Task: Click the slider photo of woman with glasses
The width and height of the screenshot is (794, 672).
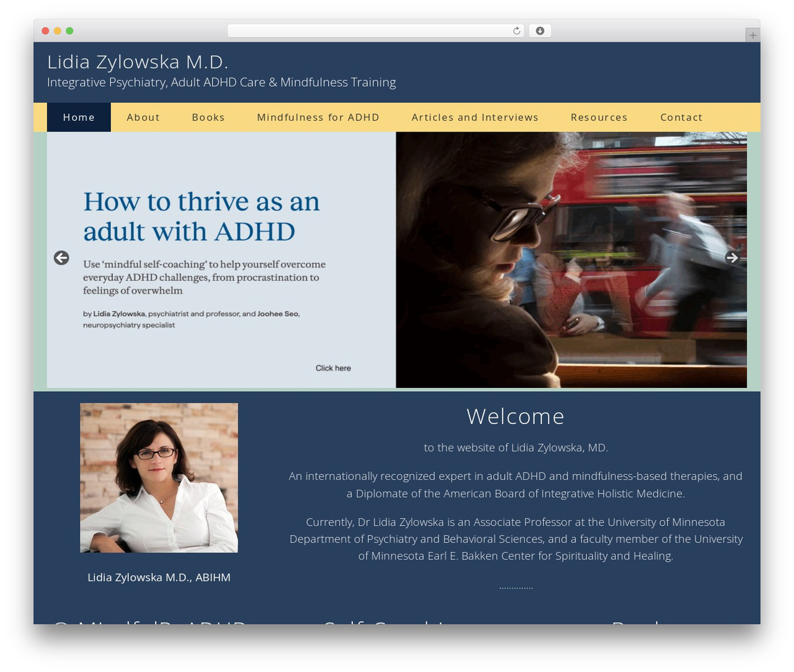Action: [x=571, y=260]
